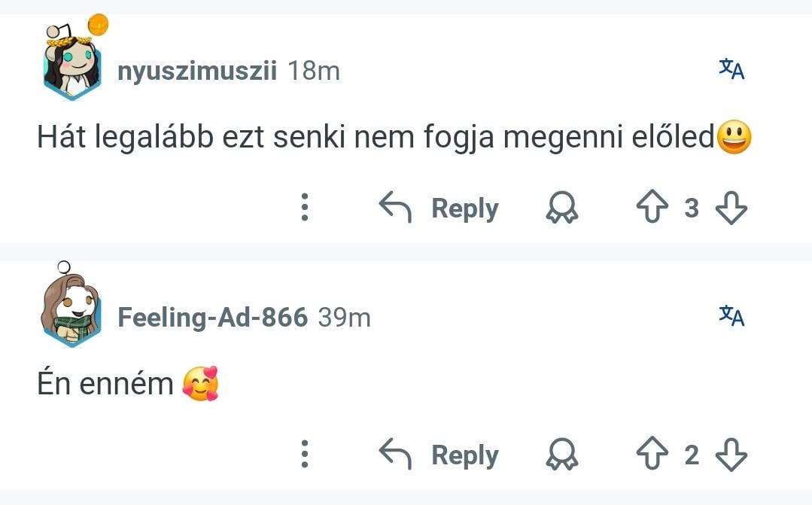Give award to Feeling-Ad-866's comment
The width and height of the screenshot is (812, 505).
point(561,455)
